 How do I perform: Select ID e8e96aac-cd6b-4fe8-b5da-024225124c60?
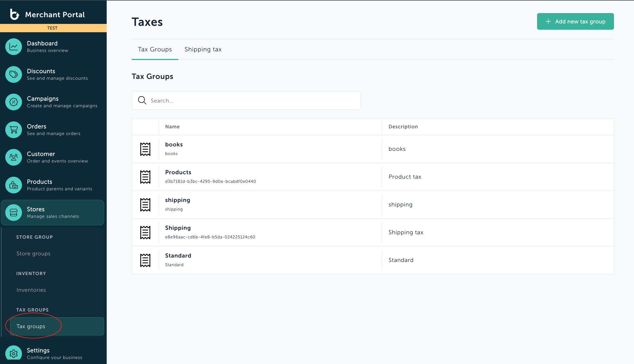210,237
